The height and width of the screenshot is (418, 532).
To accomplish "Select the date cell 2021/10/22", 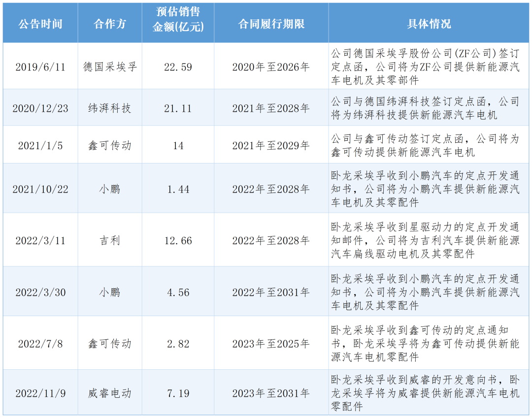I will point(40,189).
